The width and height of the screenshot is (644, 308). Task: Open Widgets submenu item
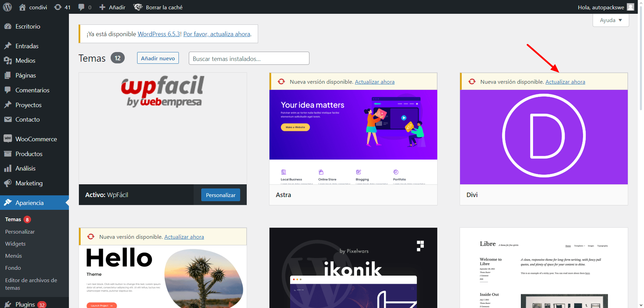click(16, 244)
